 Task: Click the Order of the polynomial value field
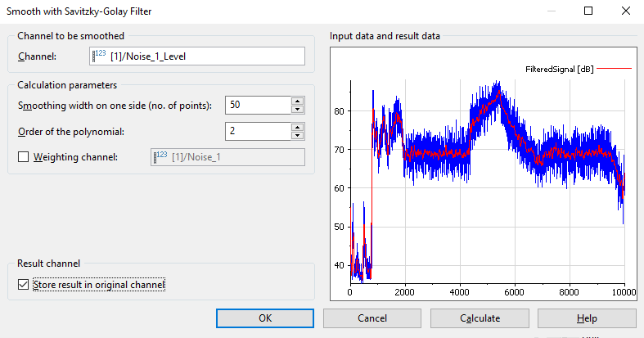coord(257,132)
